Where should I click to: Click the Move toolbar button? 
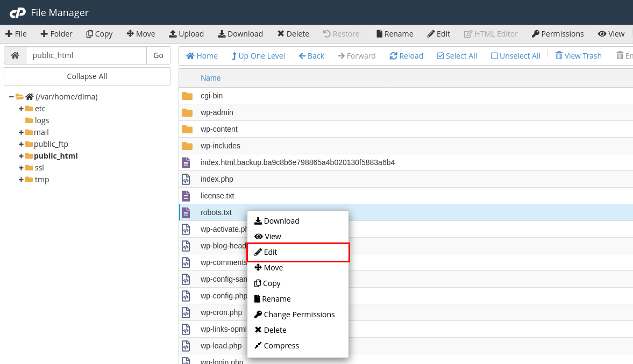point(141,34)
